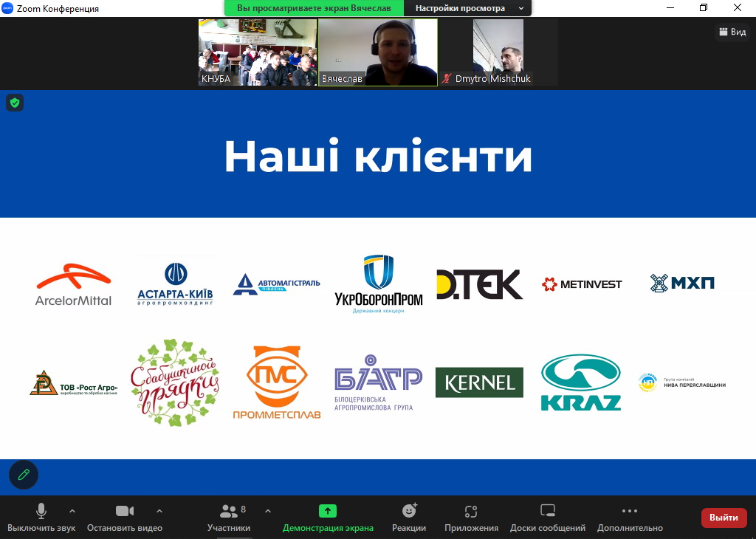Click the Metinvest logo
Viewport: 756px width, 539px height.
point(582,284)
